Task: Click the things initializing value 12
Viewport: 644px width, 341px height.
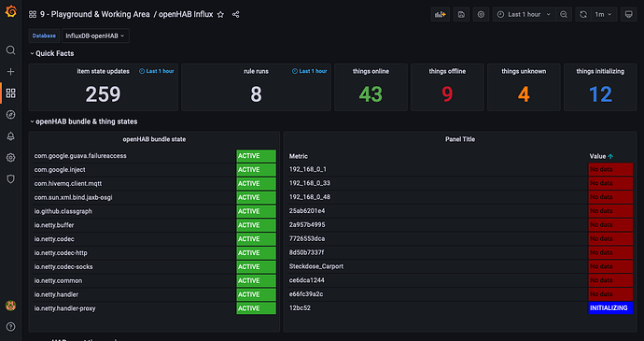Action: click(600, 94)
